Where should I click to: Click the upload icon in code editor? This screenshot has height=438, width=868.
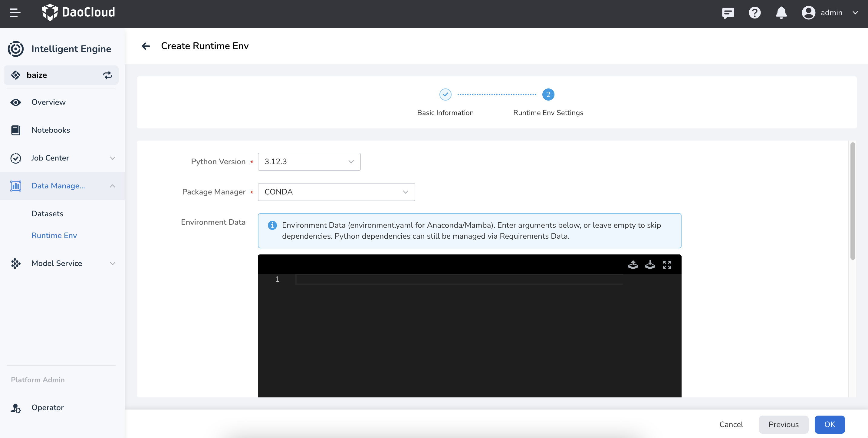coord(633,265)
